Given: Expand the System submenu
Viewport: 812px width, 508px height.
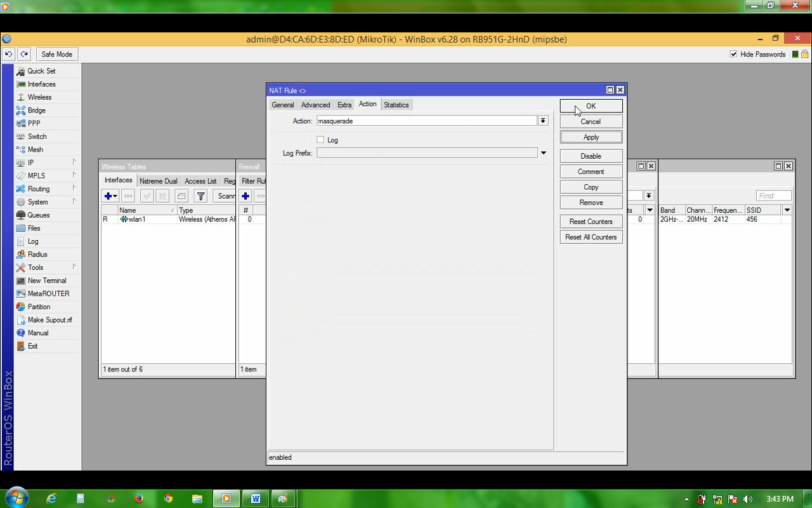Looking at the screenshot, I should [x=74, y=202].
